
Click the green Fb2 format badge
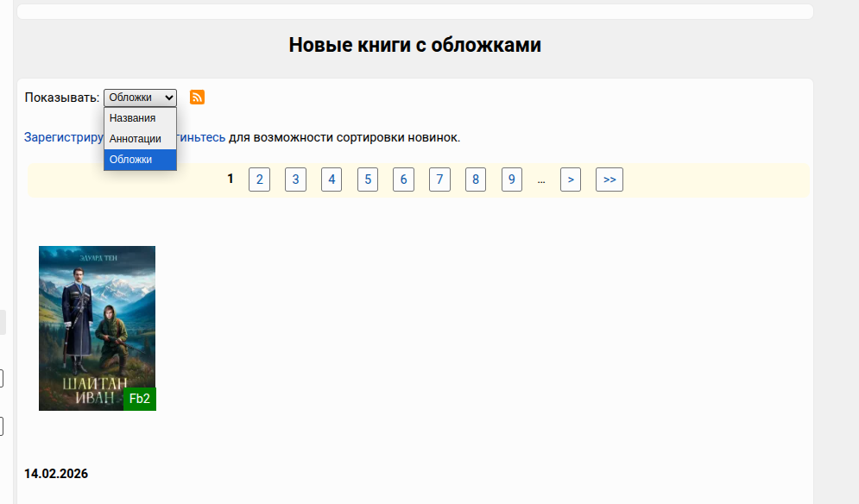click(140, 399)
